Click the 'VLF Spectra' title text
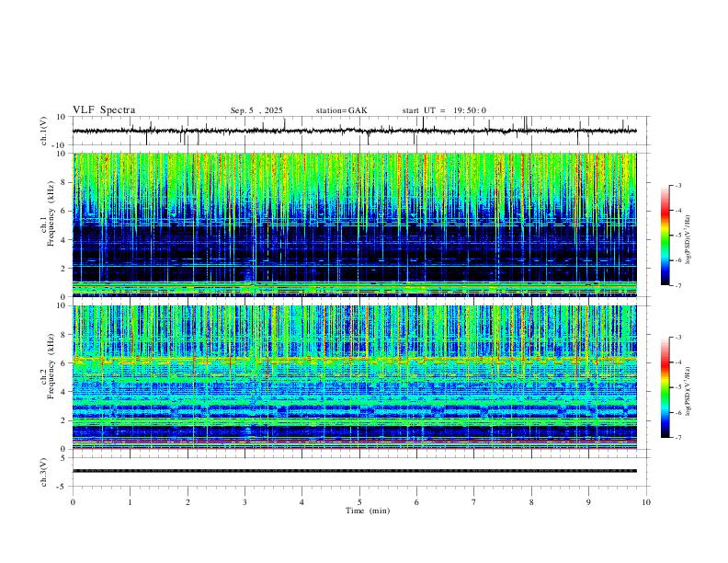This screenshot has height=563, width=728. [x=104, y=110]
